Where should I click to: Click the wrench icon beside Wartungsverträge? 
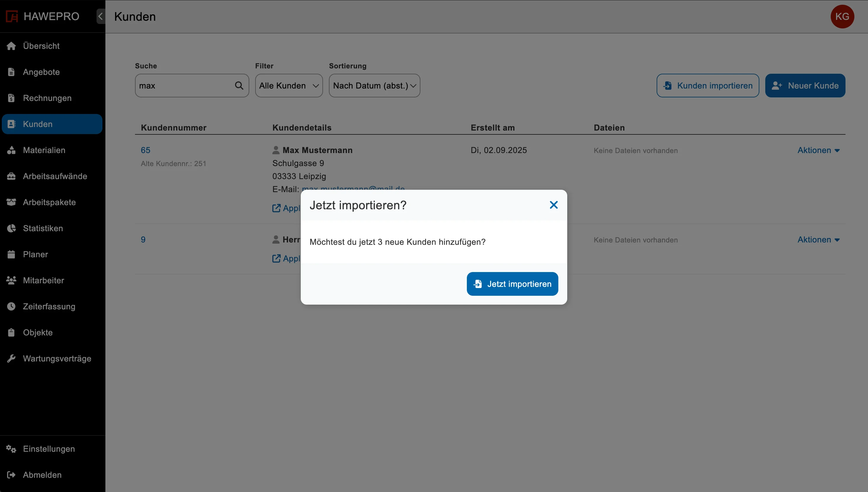(11, 358)
